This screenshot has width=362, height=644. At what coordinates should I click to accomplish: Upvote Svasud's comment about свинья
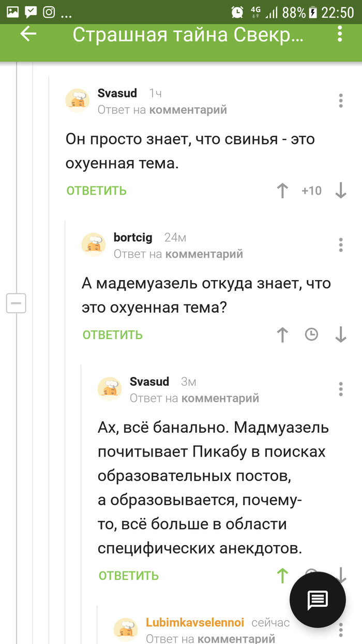click(282, 191)
